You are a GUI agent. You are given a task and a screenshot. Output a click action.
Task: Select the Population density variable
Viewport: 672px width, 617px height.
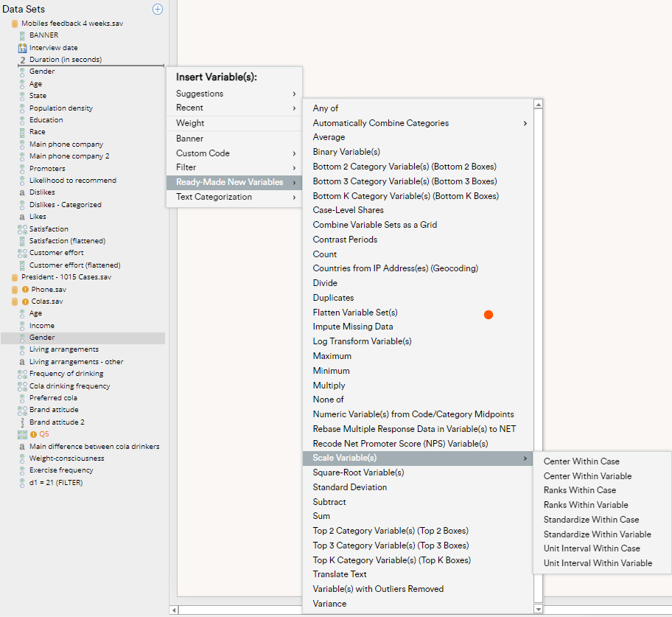click(x=61, y=108)
